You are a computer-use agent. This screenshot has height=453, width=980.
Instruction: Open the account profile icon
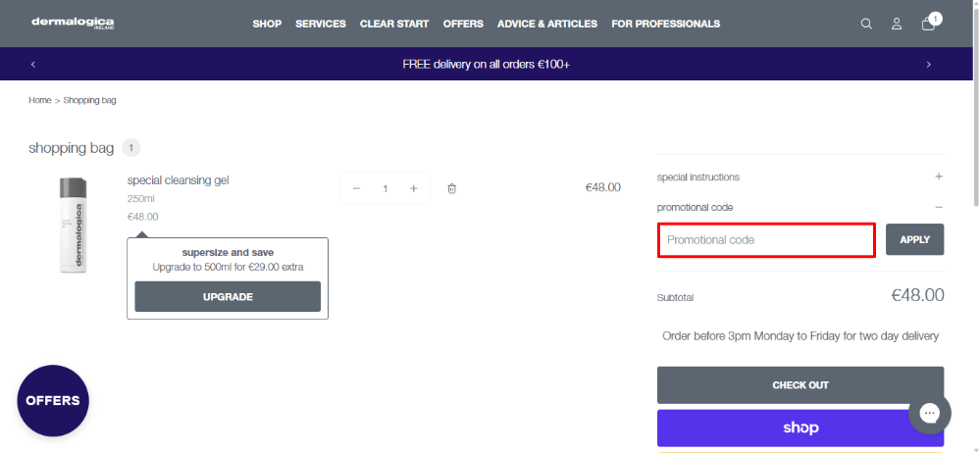[x=897, y=25]
